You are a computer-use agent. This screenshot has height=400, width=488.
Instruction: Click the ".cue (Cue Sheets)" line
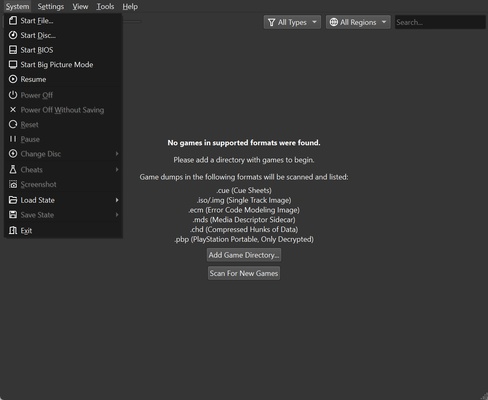coord(244,190)
